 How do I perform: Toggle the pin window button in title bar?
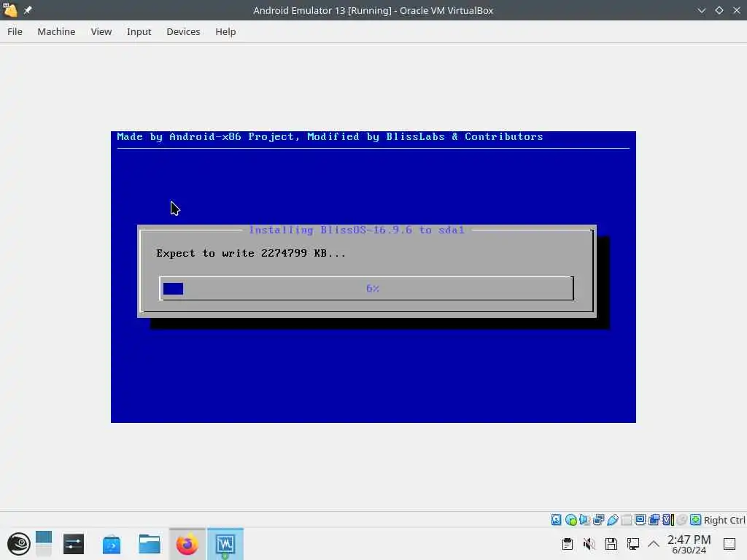pos(28,10)
